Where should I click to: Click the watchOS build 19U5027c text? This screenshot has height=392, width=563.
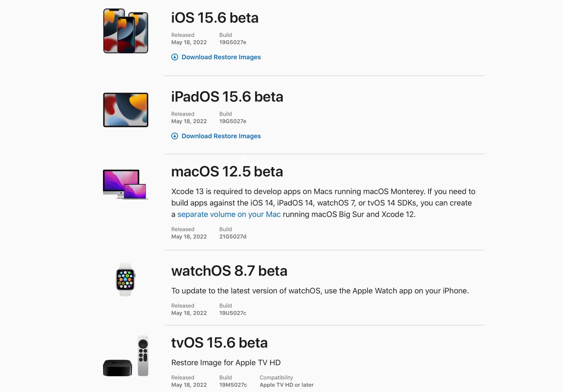coord(232,313)
